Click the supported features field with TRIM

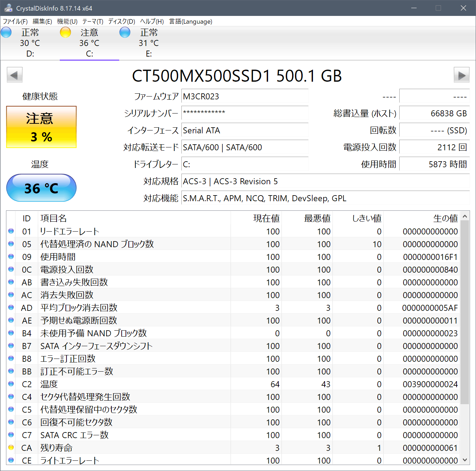pyautogui.click(x=325, y=198)
